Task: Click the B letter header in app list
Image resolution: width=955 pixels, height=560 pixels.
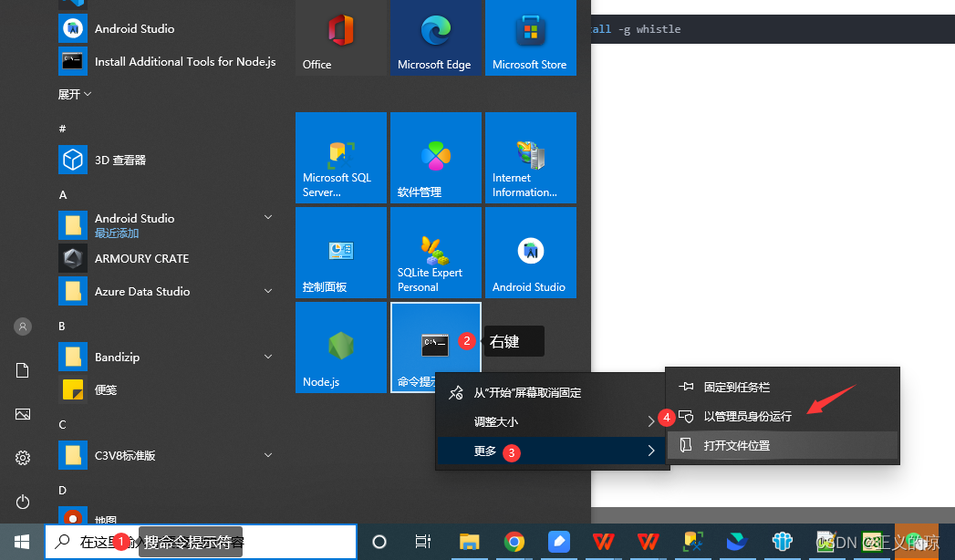Action: pyautogui.click(x=62, y=327)
